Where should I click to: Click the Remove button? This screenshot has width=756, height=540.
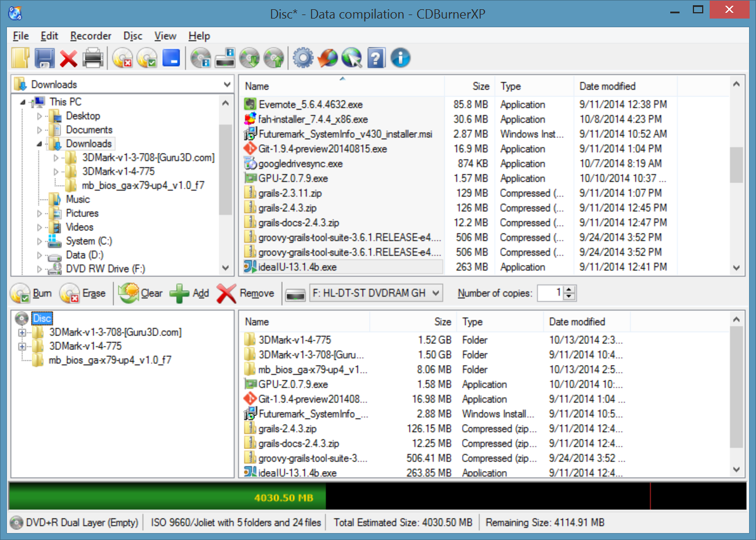click(246, 294)
